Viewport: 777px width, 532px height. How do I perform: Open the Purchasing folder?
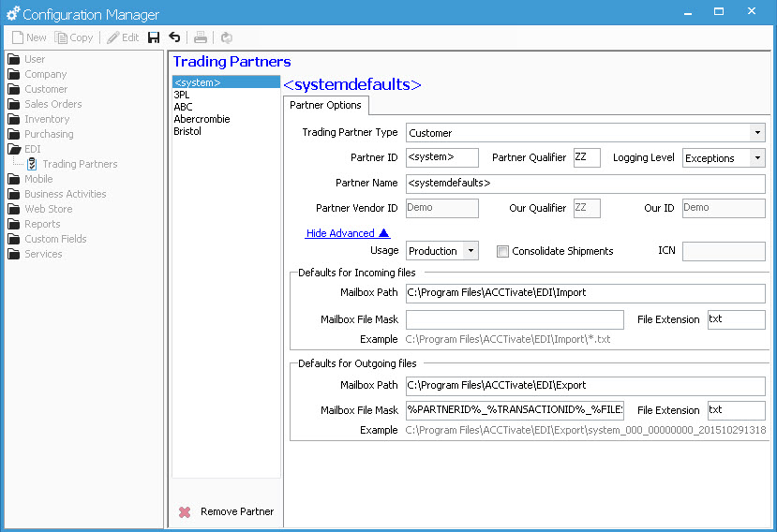pyautogui.click(x=14, y=134)
